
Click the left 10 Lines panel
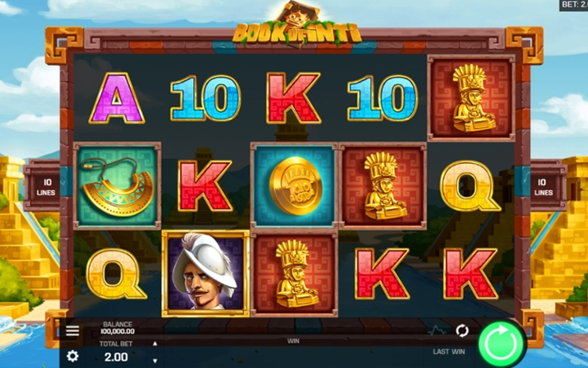[x=45, y=188]
